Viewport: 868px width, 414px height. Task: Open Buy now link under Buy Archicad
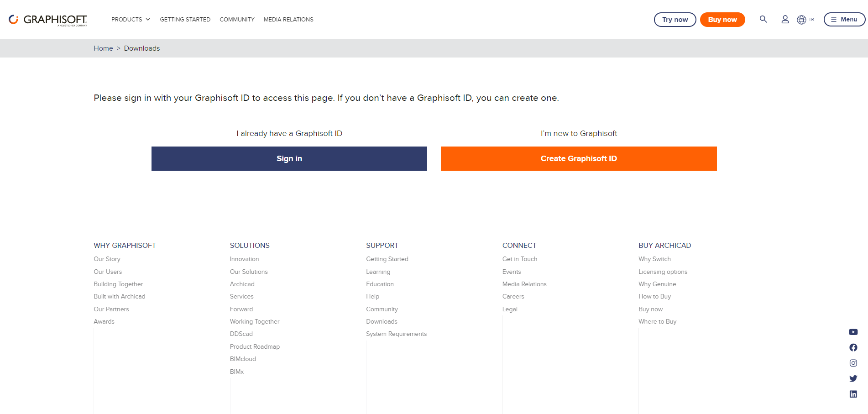(x=650, y=309)
